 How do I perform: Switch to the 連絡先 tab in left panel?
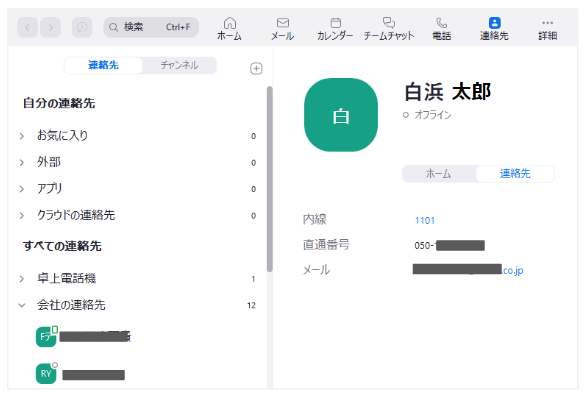click(x=103, y=65)
